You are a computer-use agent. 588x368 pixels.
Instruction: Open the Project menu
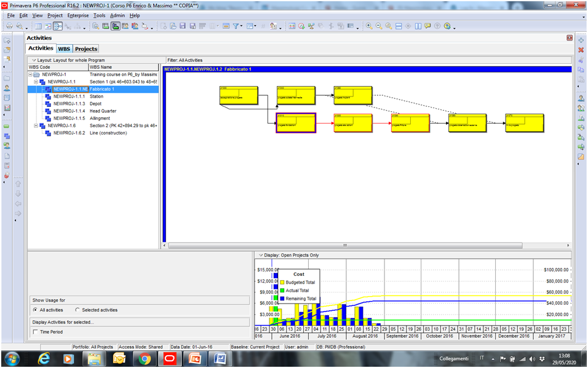pyautogui.click(x=55, y=15)
